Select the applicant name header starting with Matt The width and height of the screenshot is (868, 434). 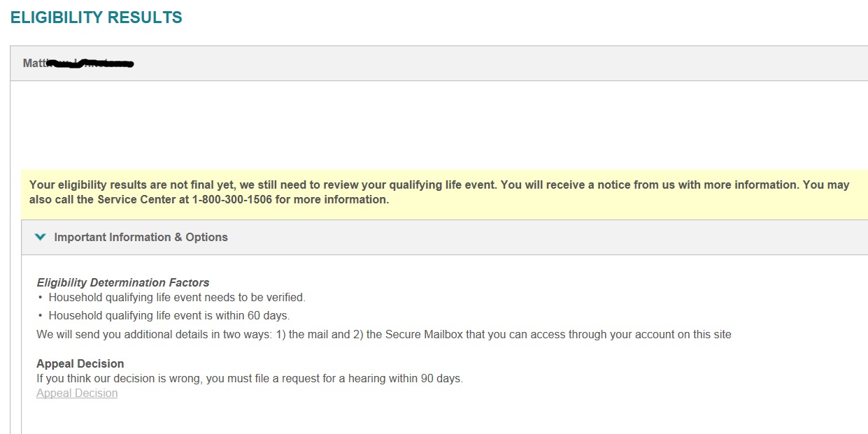(78, 63)
